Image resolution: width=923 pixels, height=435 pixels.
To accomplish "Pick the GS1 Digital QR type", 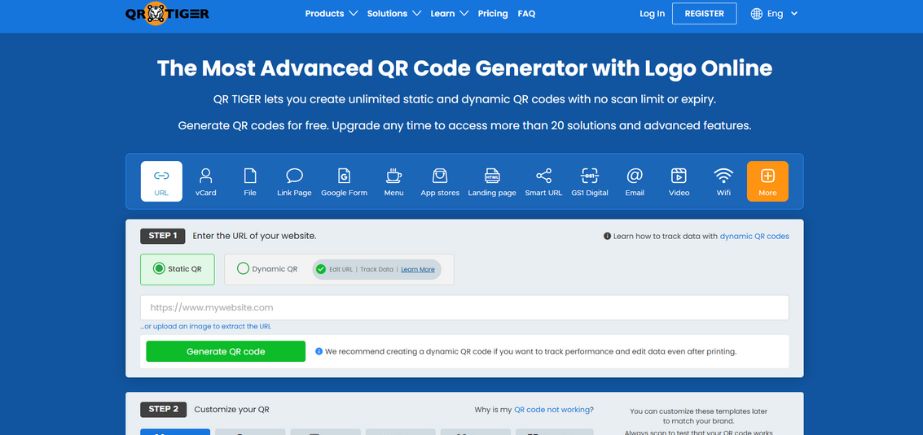I will tap(589, 181).
